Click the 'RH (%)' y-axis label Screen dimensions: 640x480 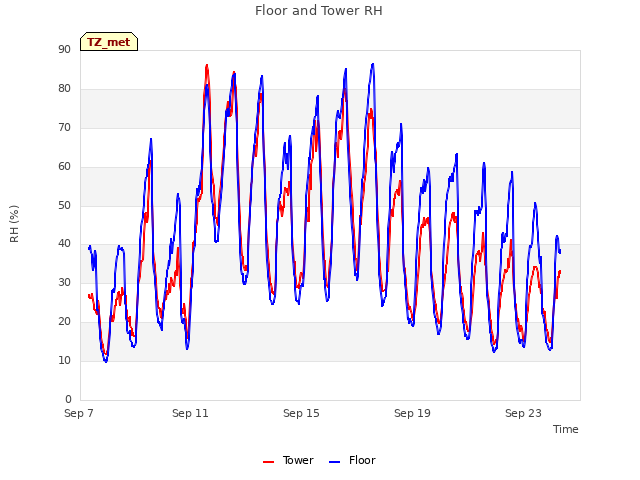[x=14, y=224]
